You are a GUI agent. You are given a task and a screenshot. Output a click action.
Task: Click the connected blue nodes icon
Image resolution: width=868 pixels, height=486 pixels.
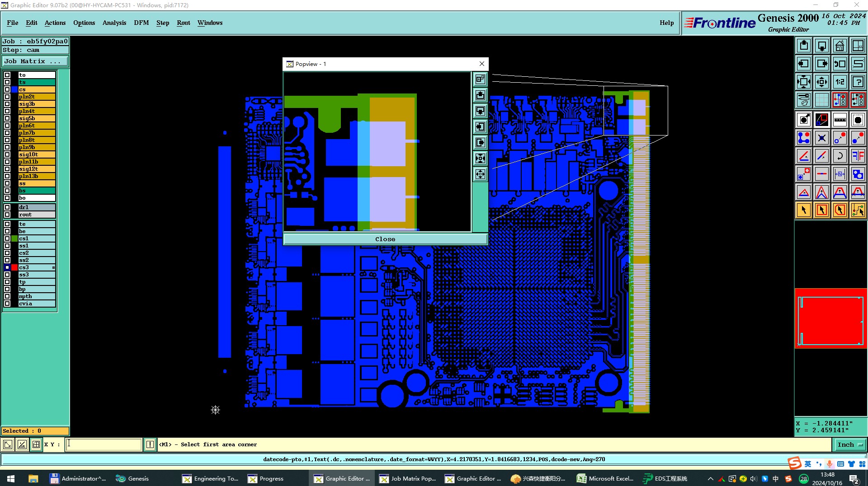coord(804,138)
